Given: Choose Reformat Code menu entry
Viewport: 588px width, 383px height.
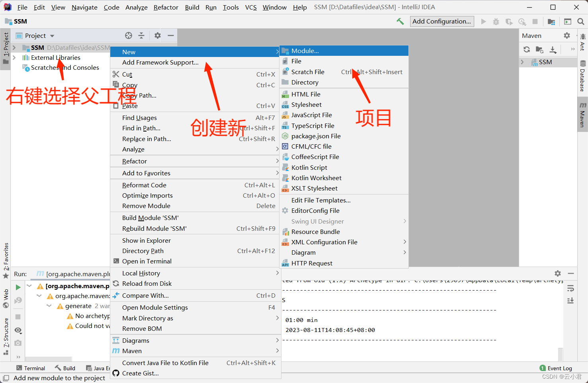Looking at the screenshot, I should (195, 185).
